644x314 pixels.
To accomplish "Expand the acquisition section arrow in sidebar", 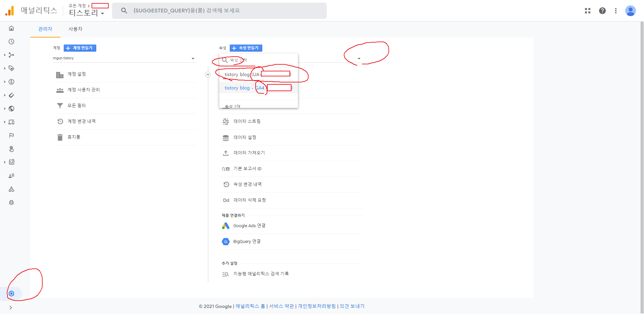I will coord(5,55).
